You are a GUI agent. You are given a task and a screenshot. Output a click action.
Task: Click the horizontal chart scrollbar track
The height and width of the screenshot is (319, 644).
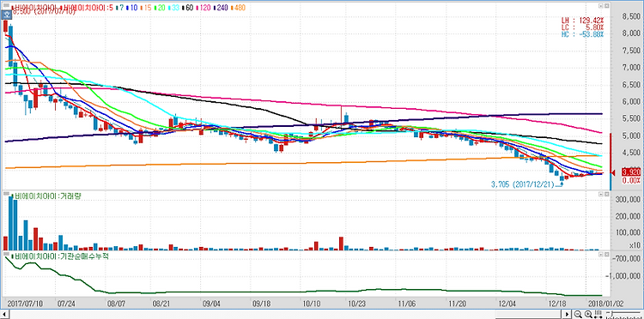click(x=285, y=315)
